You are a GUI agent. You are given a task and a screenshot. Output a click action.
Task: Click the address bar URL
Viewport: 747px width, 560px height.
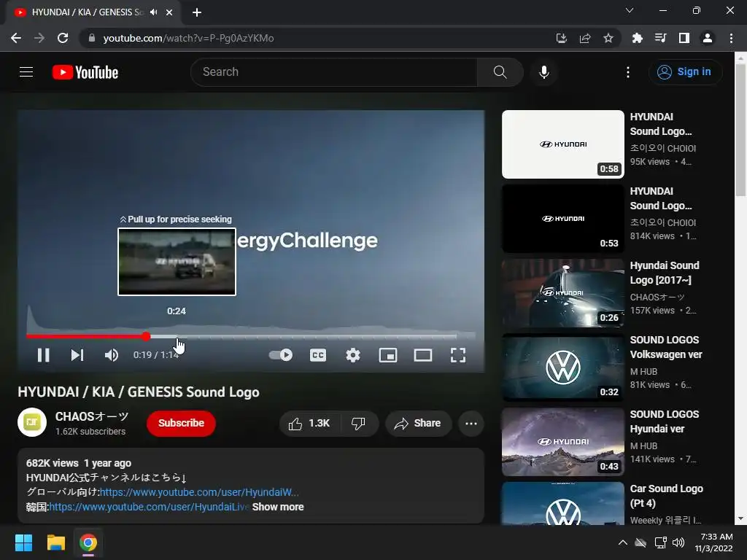pos(188,38)
